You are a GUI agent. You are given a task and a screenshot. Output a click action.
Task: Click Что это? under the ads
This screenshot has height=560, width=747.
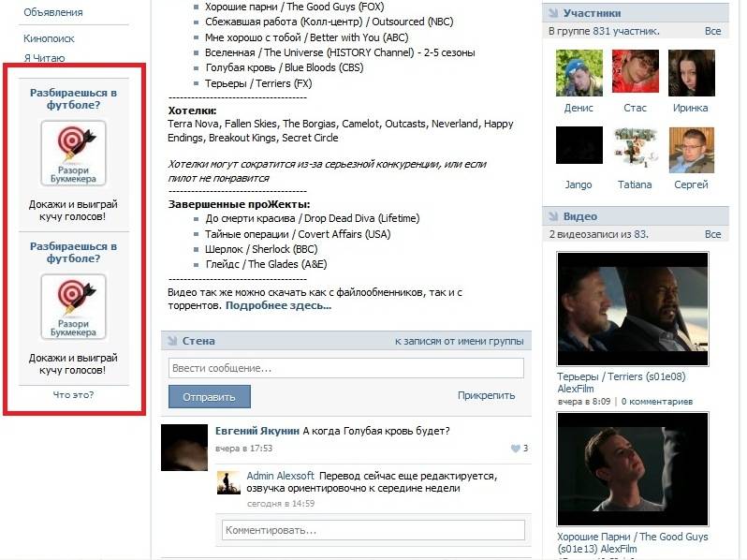tap(73, 394)
